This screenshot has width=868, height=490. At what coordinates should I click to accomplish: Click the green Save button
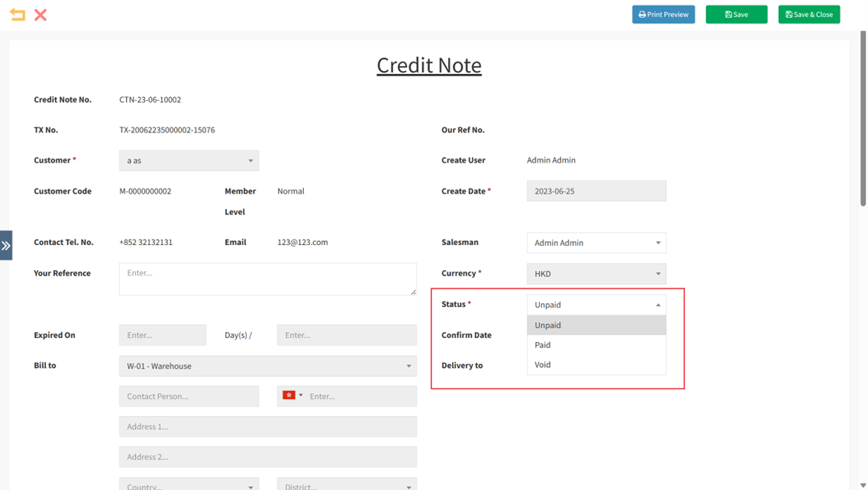point(736,15)
